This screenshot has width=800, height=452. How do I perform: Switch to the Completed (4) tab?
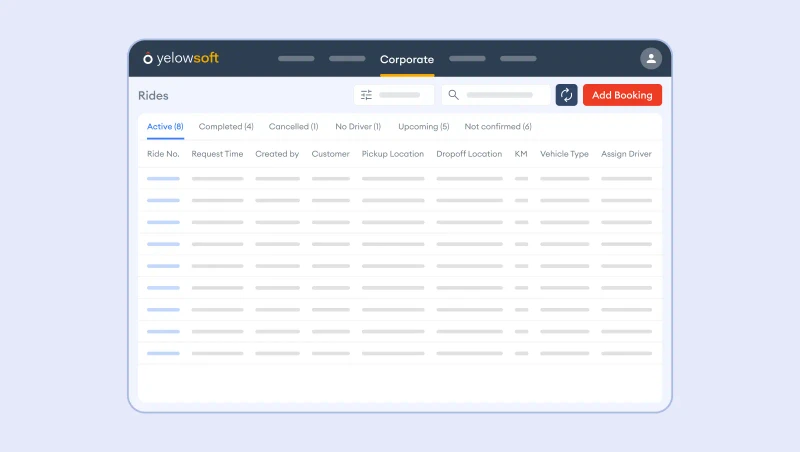tap(226, 127)
